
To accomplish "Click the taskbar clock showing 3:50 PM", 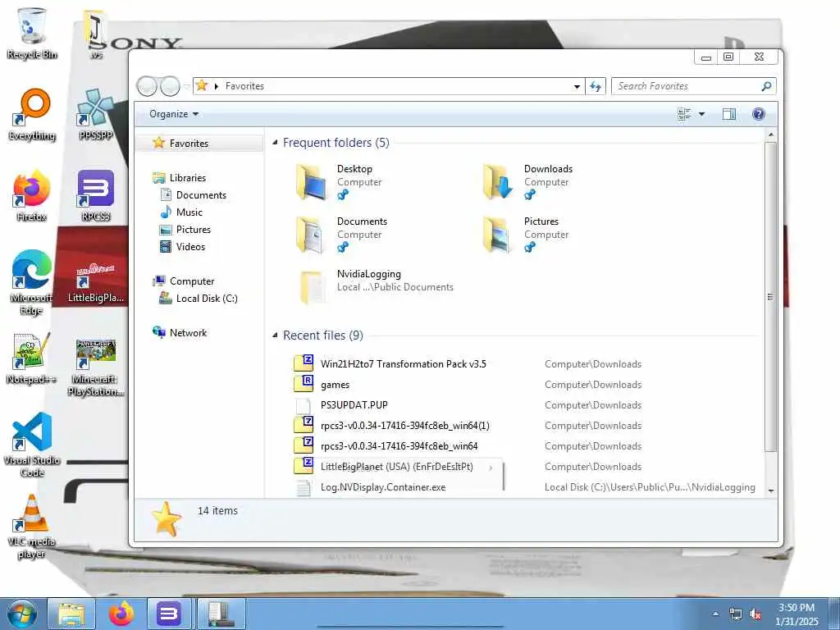I will pos(797,614).
